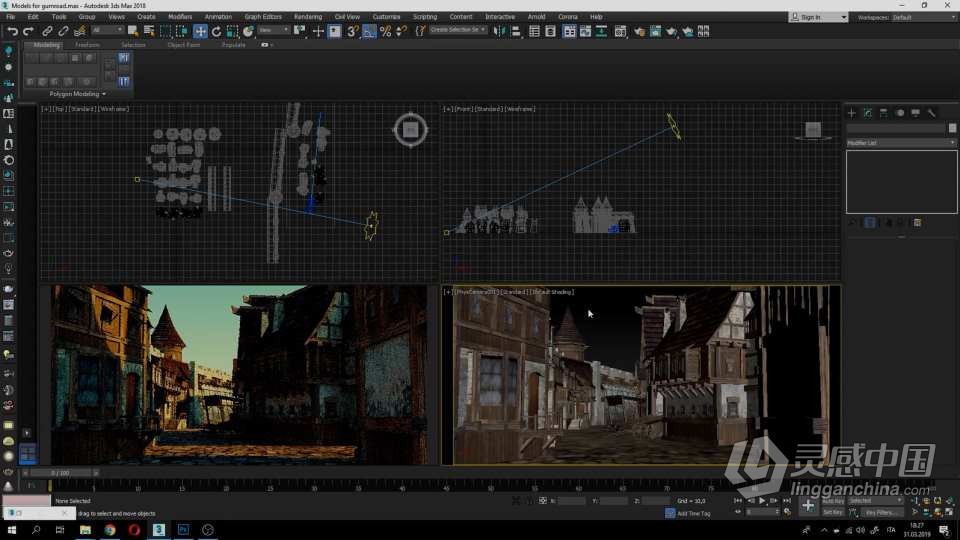Toggle Spinner Snap
Image resolution: width=960 pixels, height=540 pixels.
pos(402,31)
